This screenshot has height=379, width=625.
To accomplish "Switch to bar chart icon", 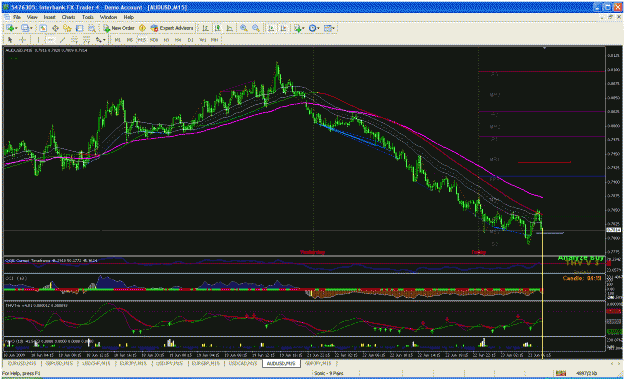I will click(205, 28).
